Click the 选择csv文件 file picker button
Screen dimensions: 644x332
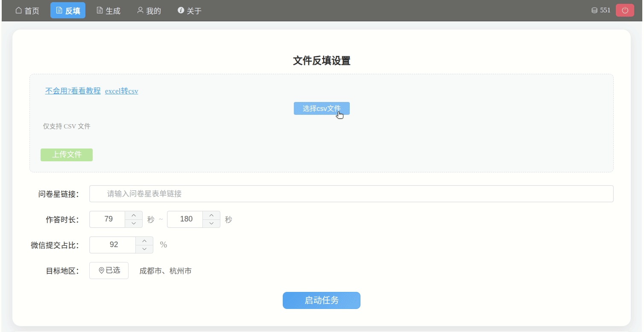coord(321,108)
